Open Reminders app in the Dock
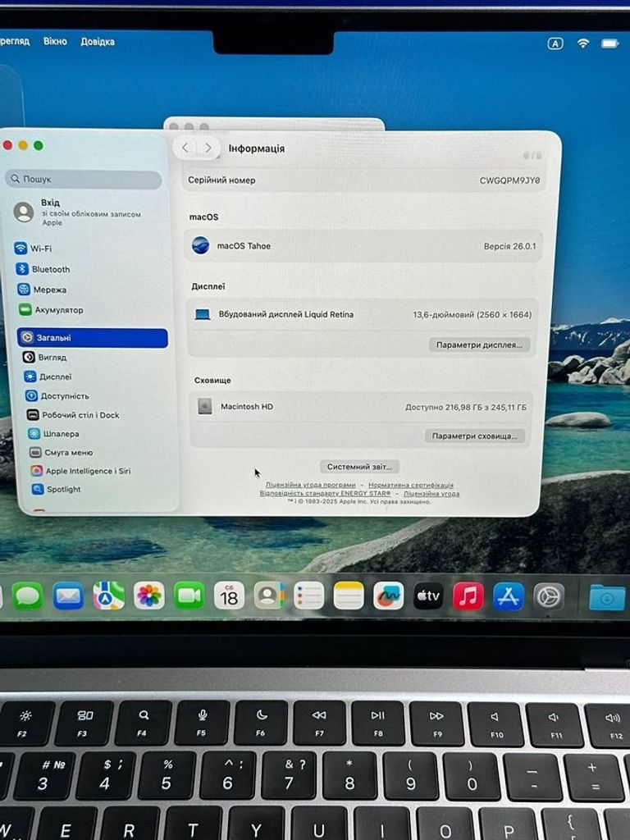 pyautogui.click(x=309, y=596)
